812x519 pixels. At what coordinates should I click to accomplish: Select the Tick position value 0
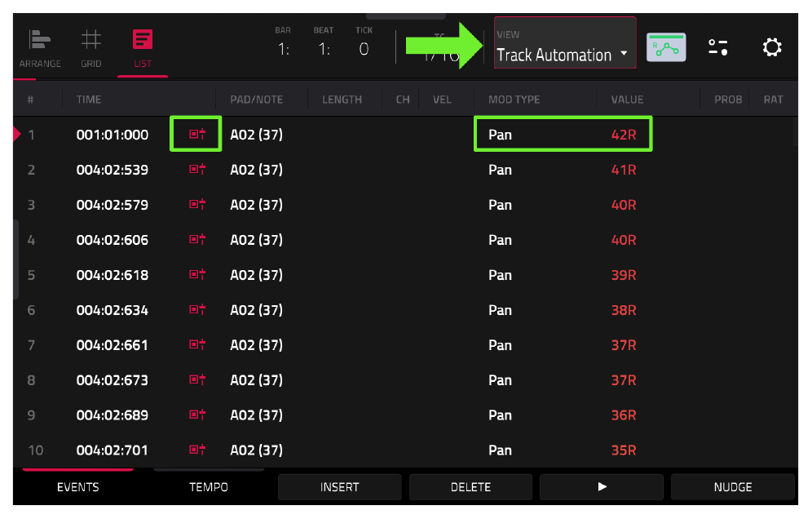tap(364, 49)
